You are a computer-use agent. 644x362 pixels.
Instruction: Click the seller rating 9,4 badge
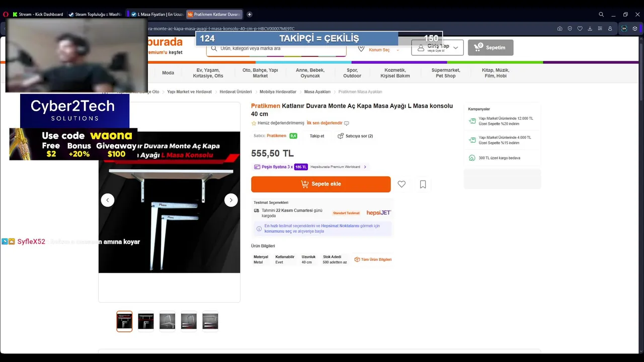coord(293,136)
